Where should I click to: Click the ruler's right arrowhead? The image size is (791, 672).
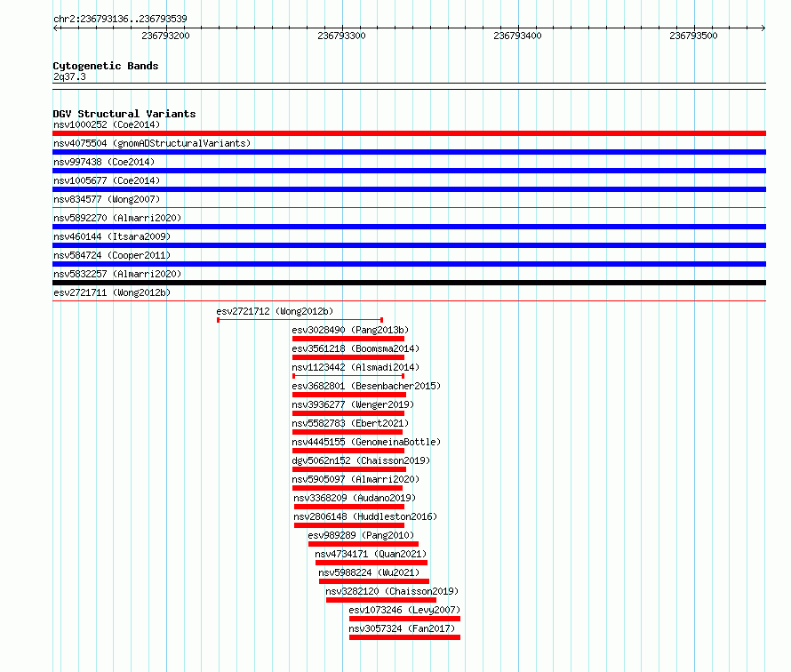(763, 28)
